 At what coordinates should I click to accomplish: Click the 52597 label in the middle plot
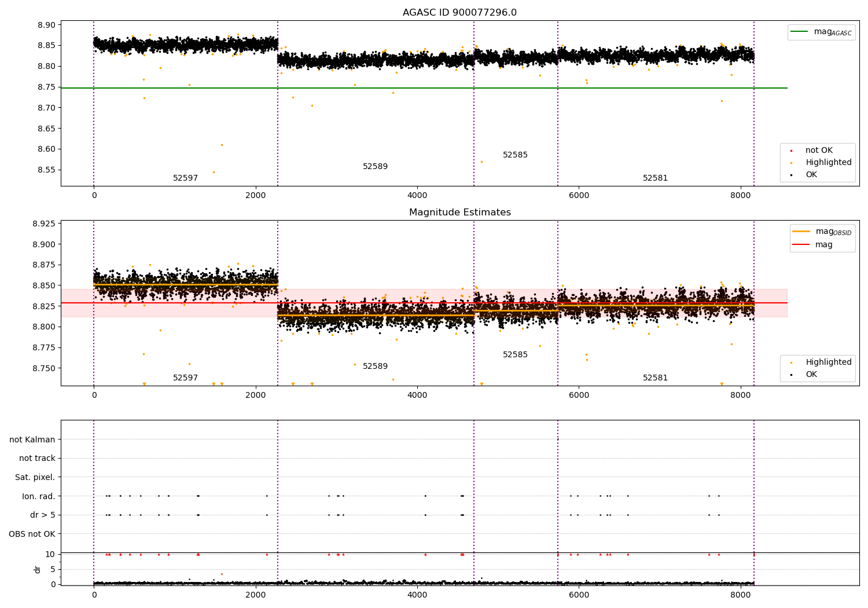point(185,378)
